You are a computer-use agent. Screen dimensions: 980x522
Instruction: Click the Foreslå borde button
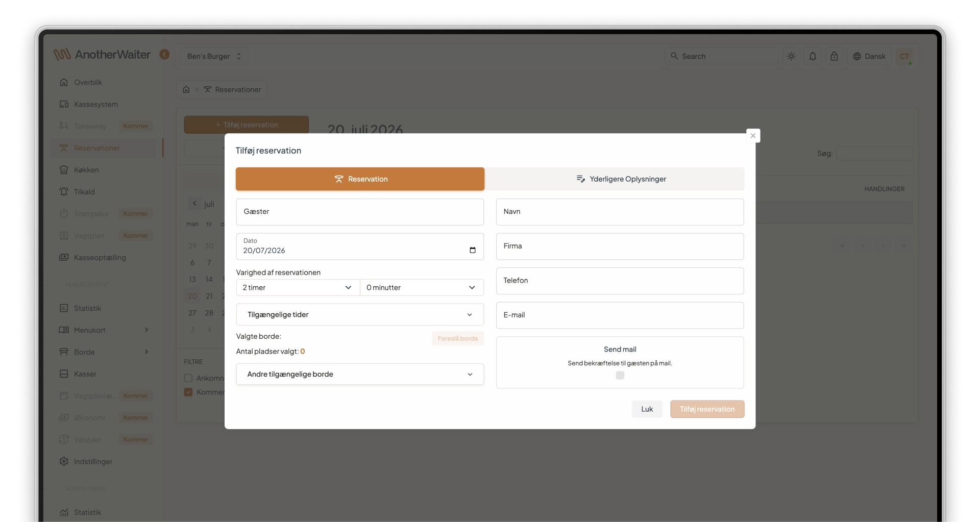click(458, 338)
